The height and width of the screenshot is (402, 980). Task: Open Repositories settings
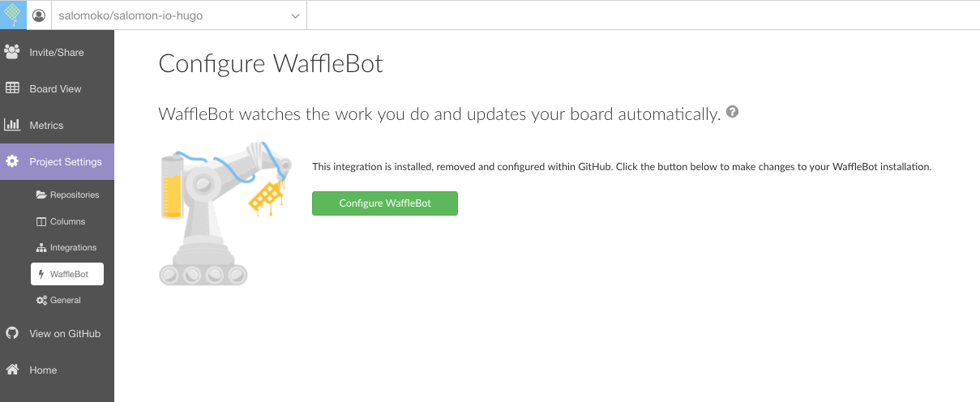74,195
